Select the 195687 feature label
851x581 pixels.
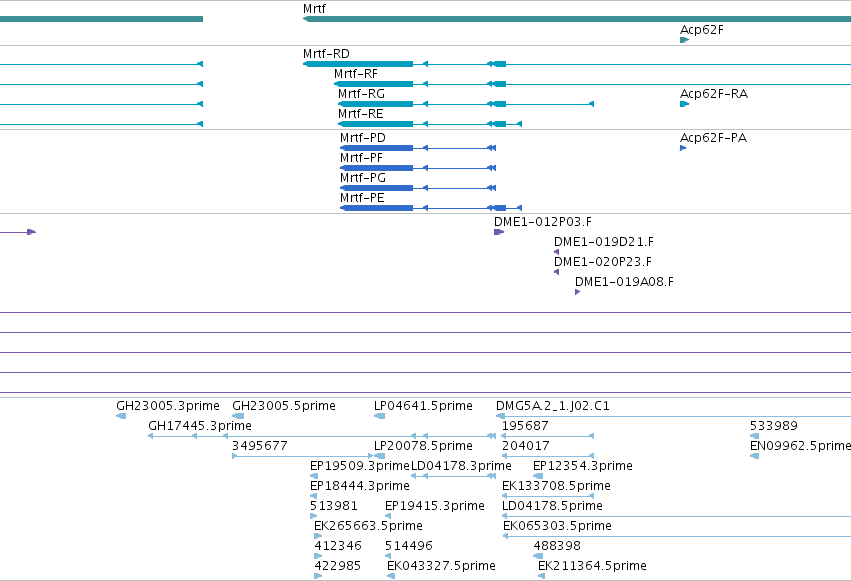pos(525,426)
